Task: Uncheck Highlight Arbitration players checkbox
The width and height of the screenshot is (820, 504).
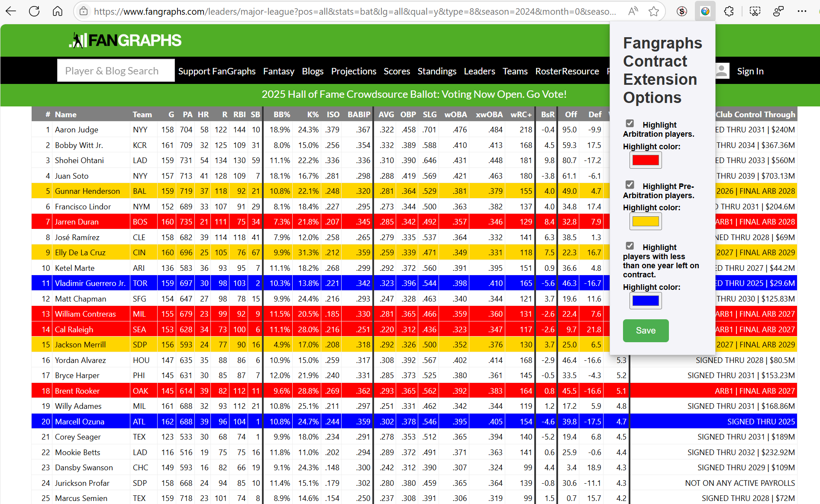Action: (630, 124)
